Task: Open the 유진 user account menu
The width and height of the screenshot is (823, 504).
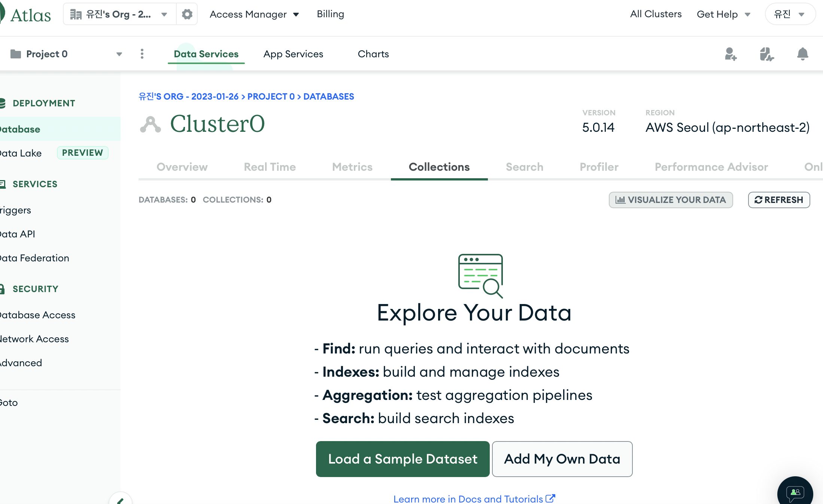Action: (x=790, y=14)
